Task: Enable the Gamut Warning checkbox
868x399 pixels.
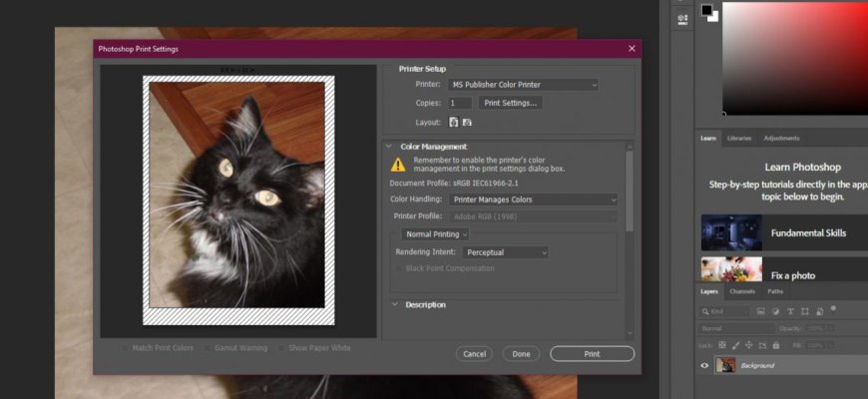Action: (207, 348)
